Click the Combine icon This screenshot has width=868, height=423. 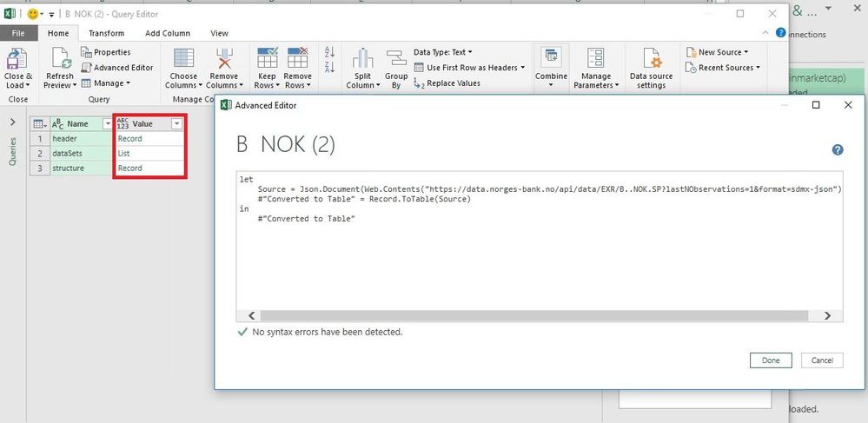551,57
